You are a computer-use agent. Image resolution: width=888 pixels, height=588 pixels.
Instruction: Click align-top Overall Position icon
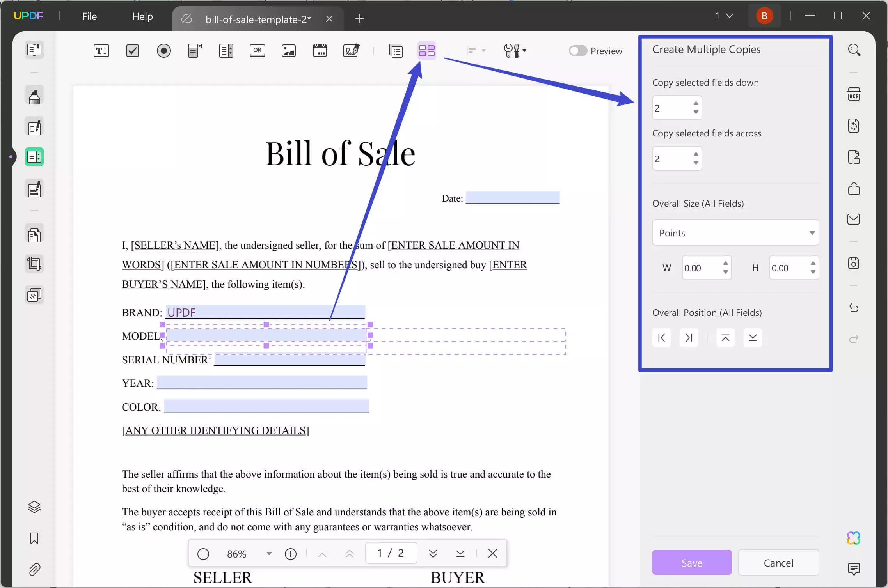(x=725, y=337)
